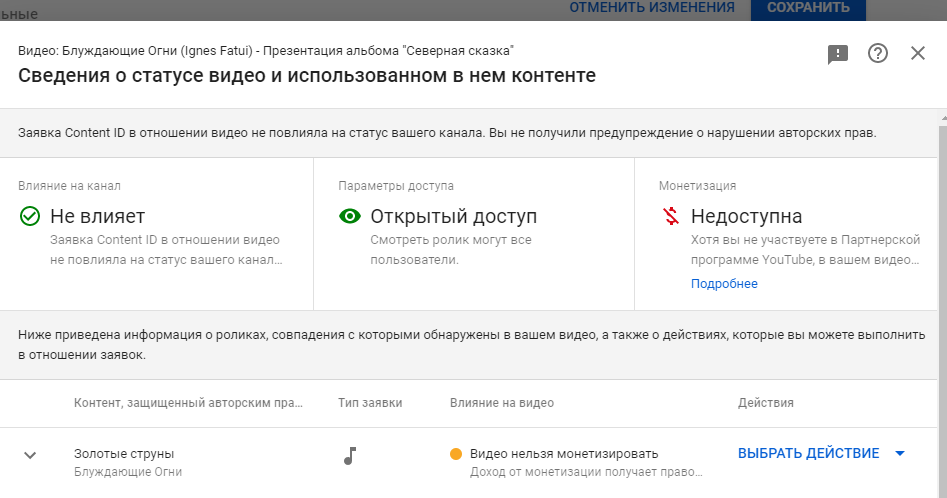Click the Открытый доступ heading
Screen dimensions: 947x498
(x=454, y=216)
